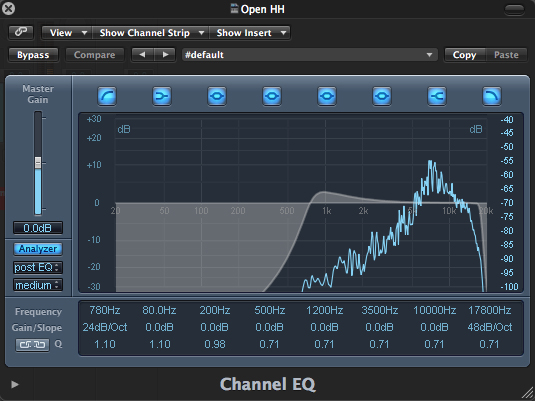This screenshot has width=535, height=401.
Task: Toggle the Q-couple button beside Q label
Action: 32,345
